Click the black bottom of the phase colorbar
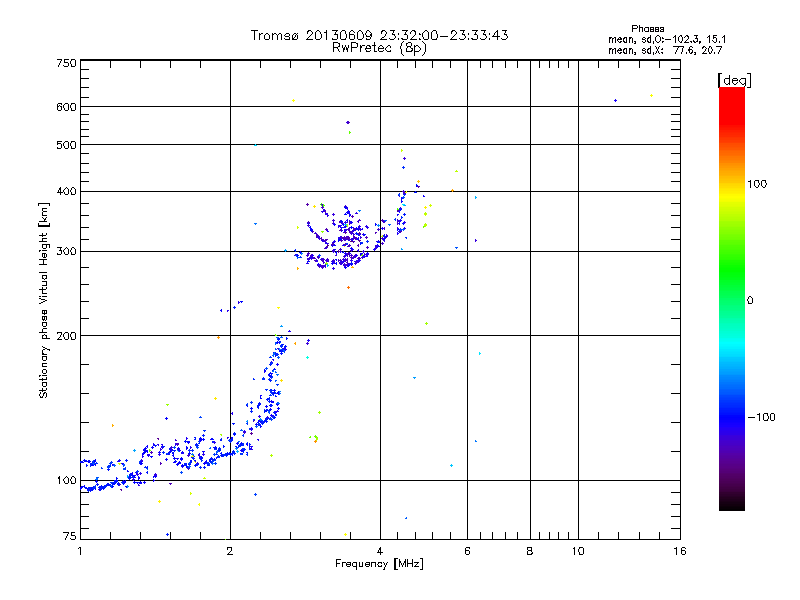Screen dimensions: 800x600 pyautogui.click(x=732, y=503)
